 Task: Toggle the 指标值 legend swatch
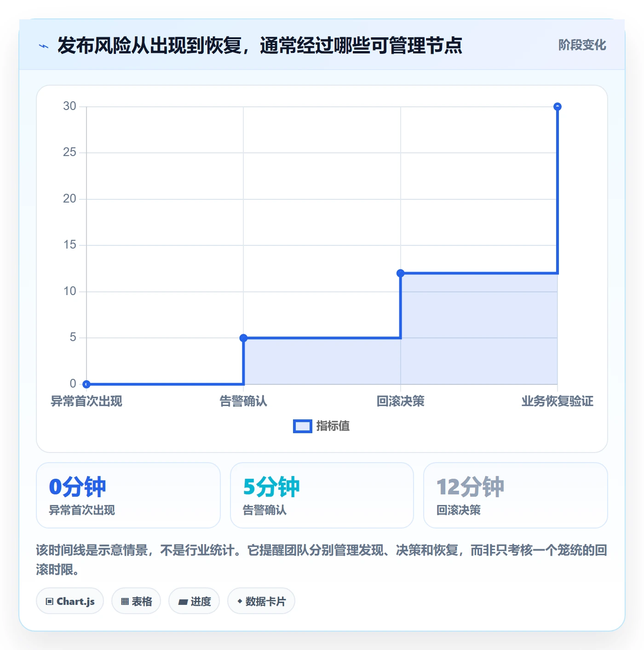tap(303, 426)
